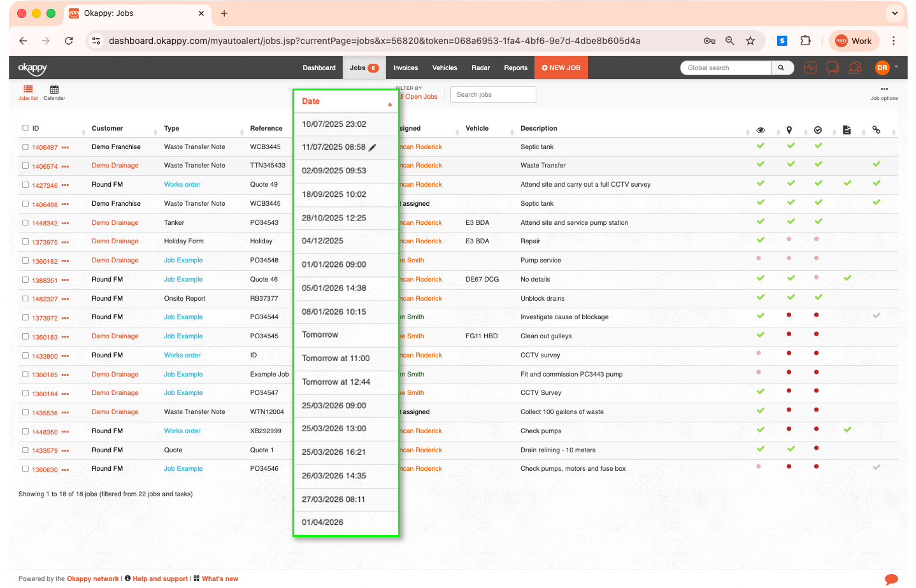Open the activity pulse monitor icon

(810, 68)
